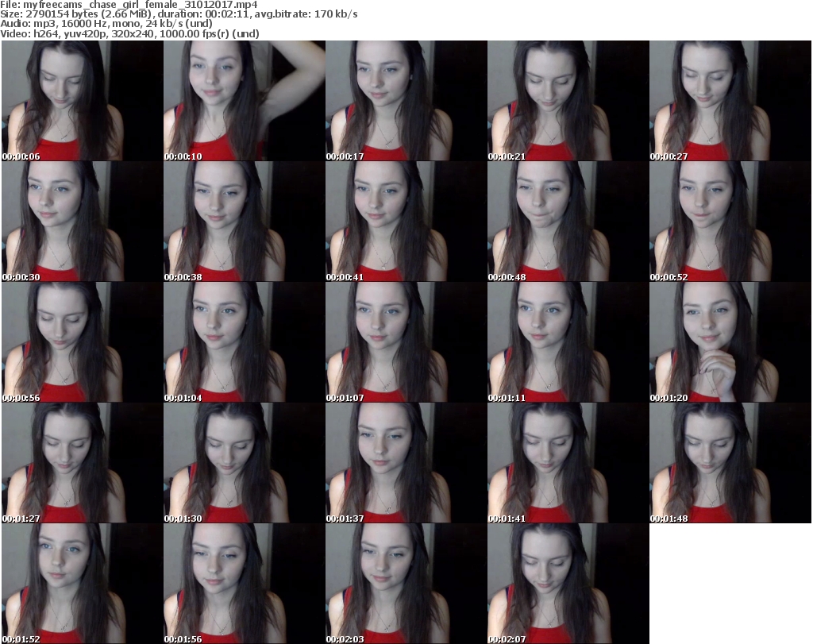Open the thumbnail marked 00:00:17
The height and width of the screenshot is (644, 813).
(x=406, y=101)
